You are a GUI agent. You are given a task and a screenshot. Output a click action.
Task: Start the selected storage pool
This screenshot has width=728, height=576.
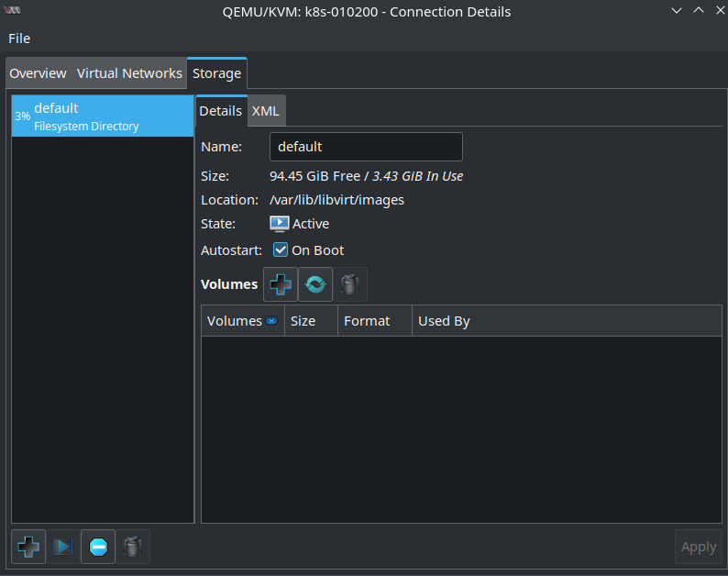click(x=63, y=547)
